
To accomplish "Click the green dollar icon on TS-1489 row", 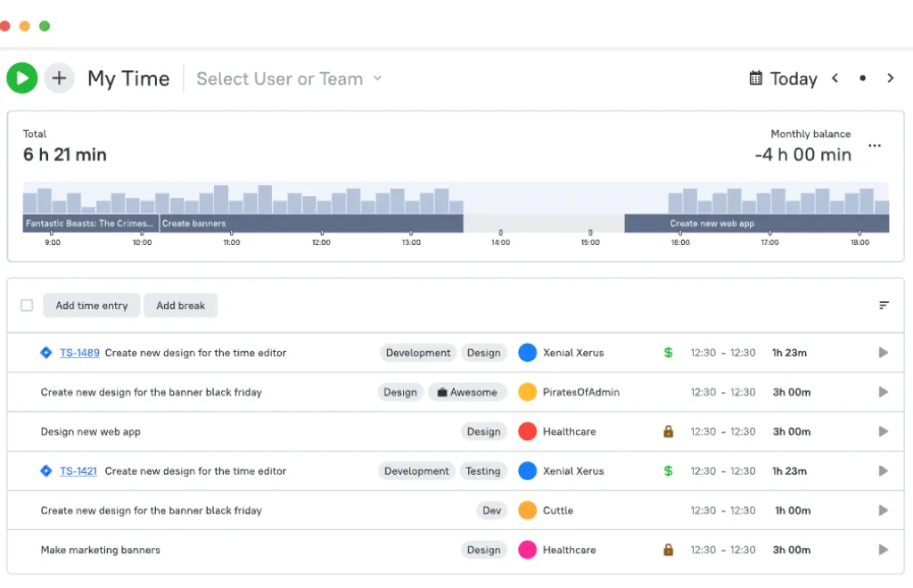I will coord(669,353).
